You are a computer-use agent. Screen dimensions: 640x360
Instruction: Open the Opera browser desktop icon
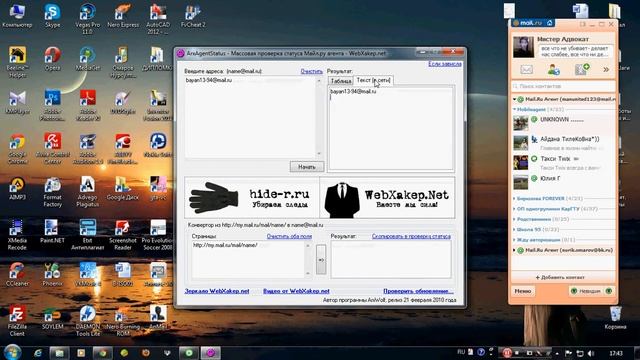[x=53, y=59]
